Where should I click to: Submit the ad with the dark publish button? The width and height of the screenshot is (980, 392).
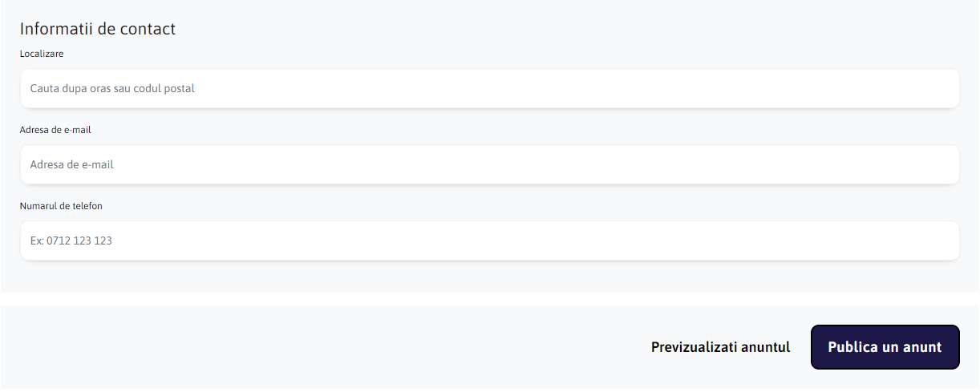pyautogui.click(x=885, y=347)
